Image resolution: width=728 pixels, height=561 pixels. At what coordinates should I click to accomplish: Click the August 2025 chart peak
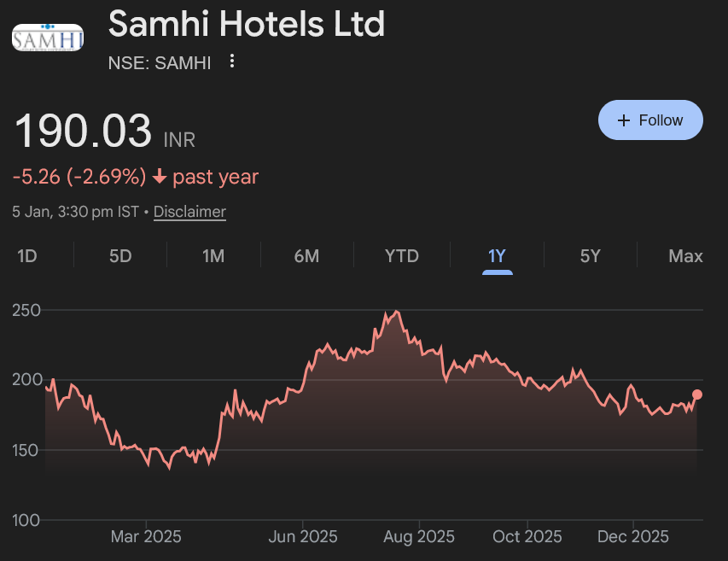point(394,312)
